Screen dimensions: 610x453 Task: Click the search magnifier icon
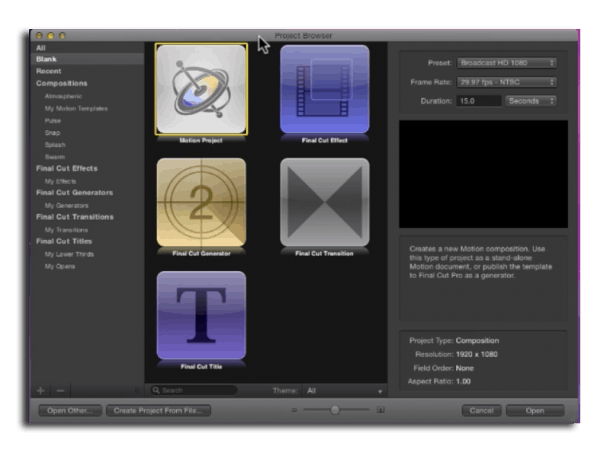pos(156,390)
